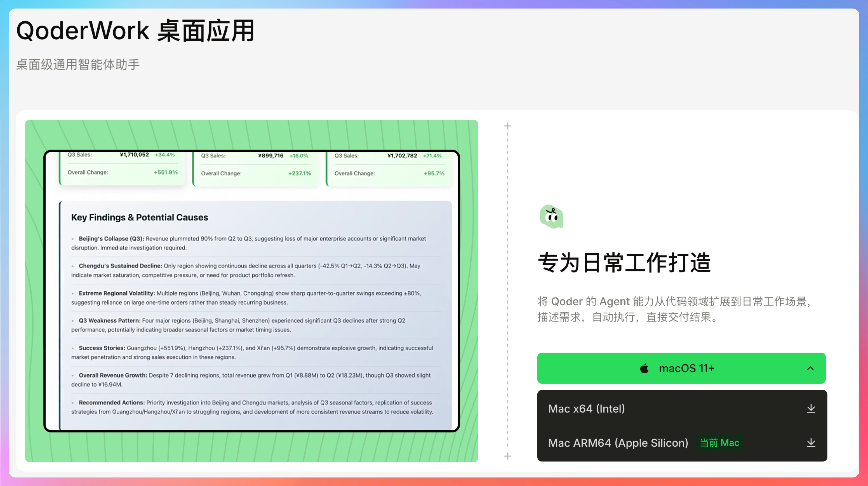Click the ¥899,716 Q3 sales card
The width and height of the screenshot is (868, 486).
[271, 155]
